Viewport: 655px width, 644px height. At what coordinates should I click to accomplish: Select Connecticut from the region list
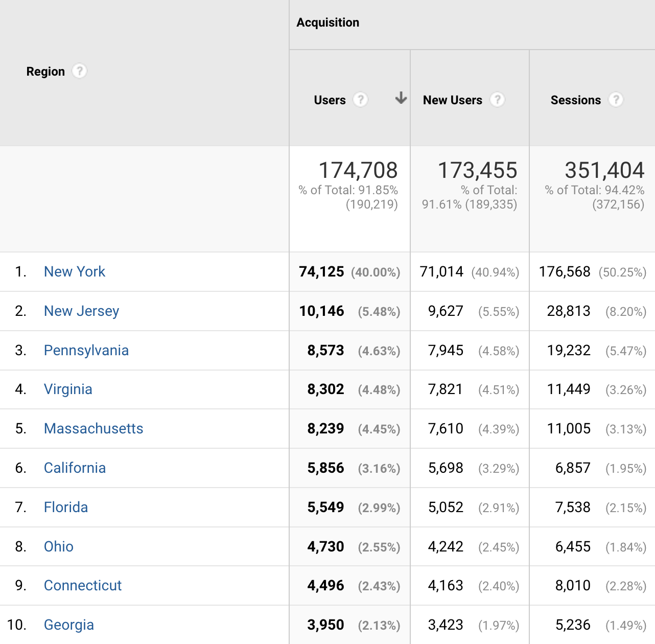[82, 585]
